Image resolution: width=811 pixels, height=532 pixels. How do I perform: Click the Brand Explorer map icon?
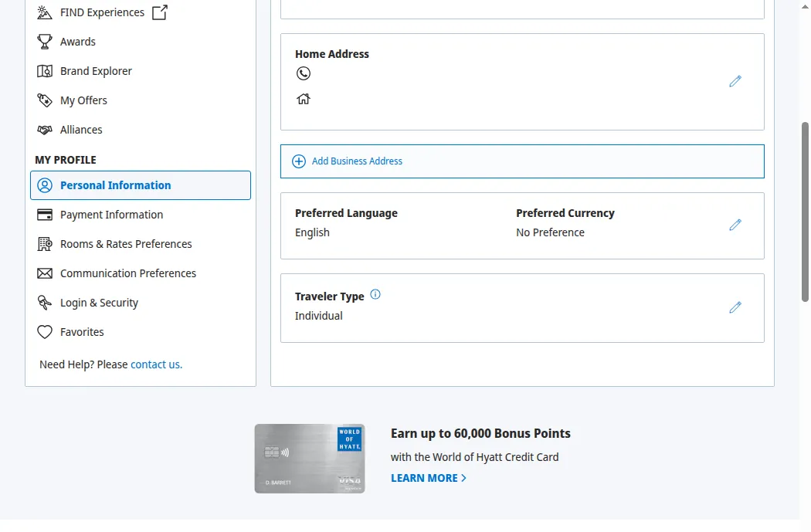click(x=45, y=71)
